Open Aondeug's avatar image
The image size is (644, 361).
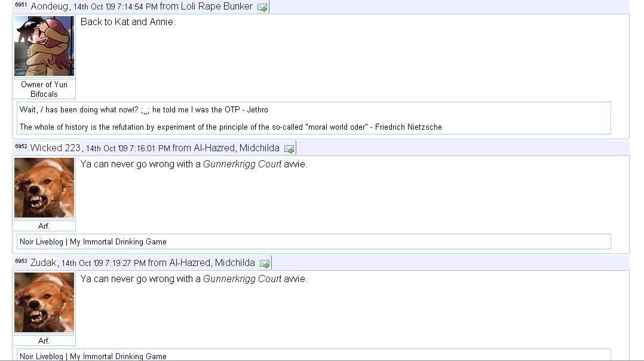(44, 46)
